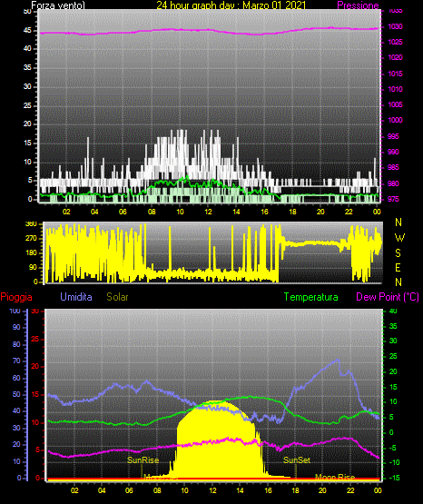Click the Forza vento axis title
423x504 pixels.
tap(58, 5)
